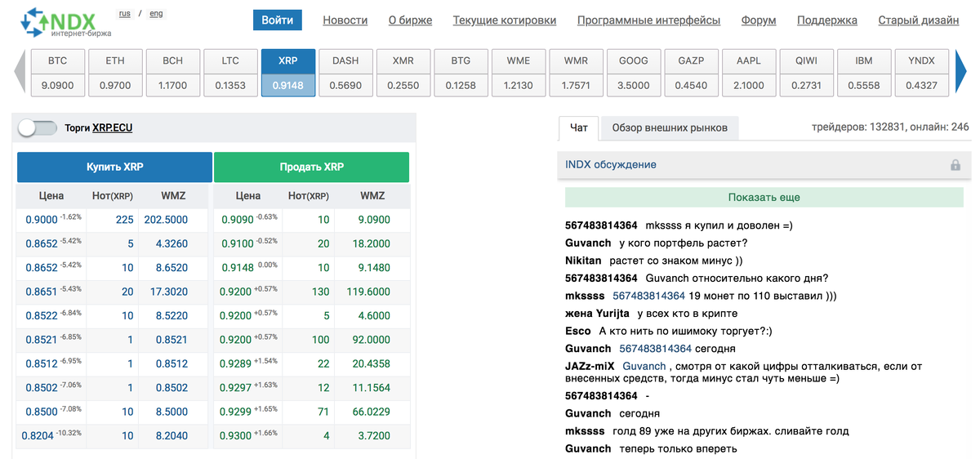Select the DASH ticker tile

point(345,73)
